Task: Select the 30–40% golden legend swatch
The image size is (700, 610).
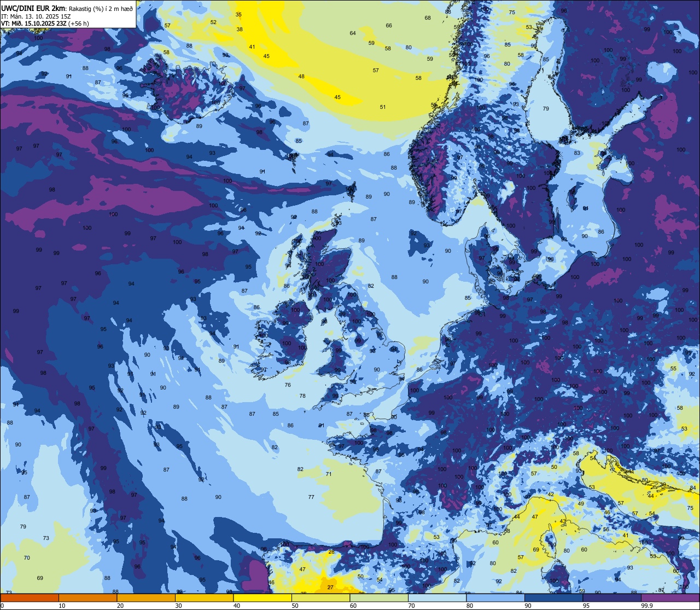Action: click(205, 597)
